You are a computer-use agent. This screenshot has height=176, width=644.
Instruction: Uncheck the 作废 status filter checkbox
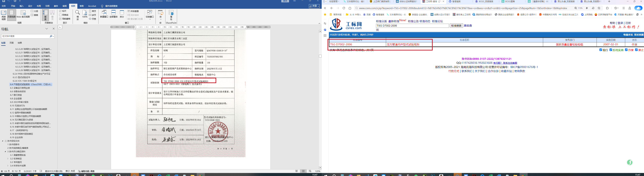626,50
